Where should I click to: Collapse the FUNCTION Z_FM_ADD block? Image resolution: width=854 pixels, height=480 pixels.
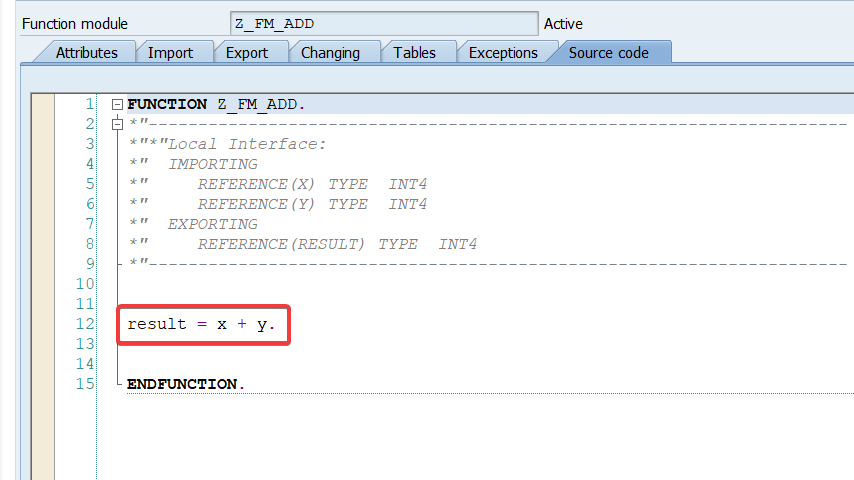tap(117, 104)
